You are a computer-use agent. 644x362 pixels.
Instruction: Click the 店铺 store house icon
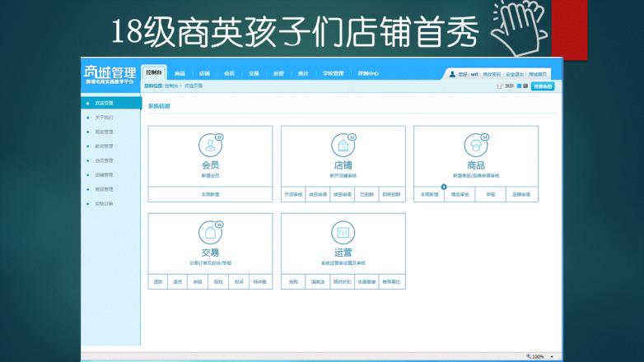coord(343,146)
